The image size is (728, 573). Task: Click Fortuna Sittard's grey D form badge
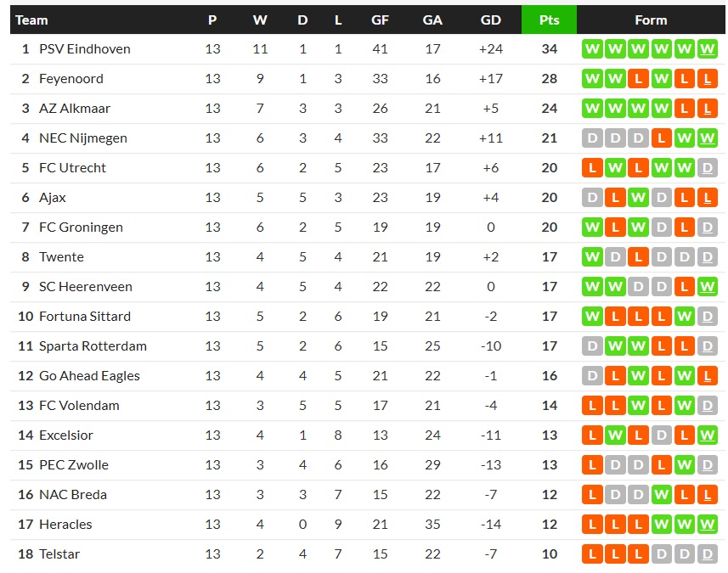point(707,317)
